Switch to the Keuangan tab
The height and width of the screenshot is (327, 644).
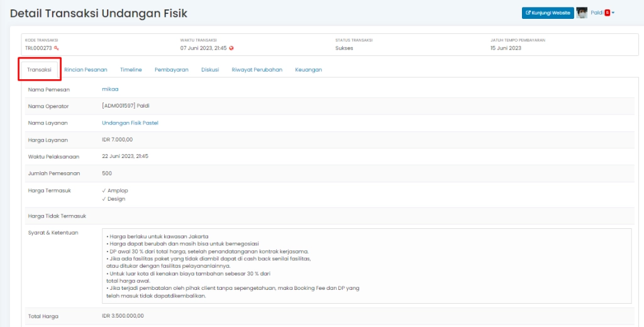[308, 70]
